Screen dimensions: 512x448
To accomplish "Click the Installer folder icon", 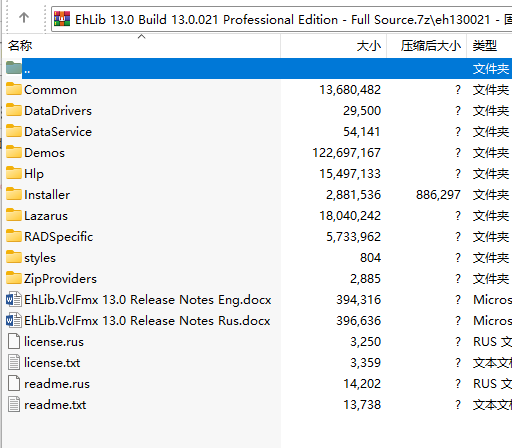I will click(14, 194).
